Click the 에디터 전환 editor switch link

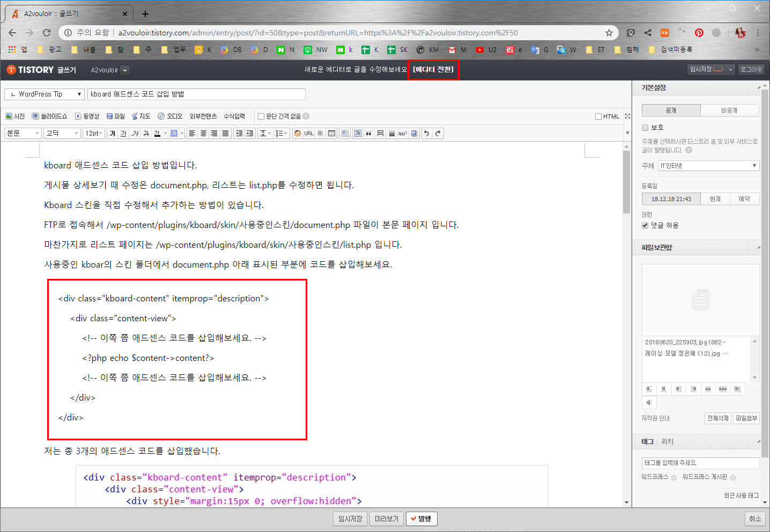pyautogui.click(x=433, y=70)
